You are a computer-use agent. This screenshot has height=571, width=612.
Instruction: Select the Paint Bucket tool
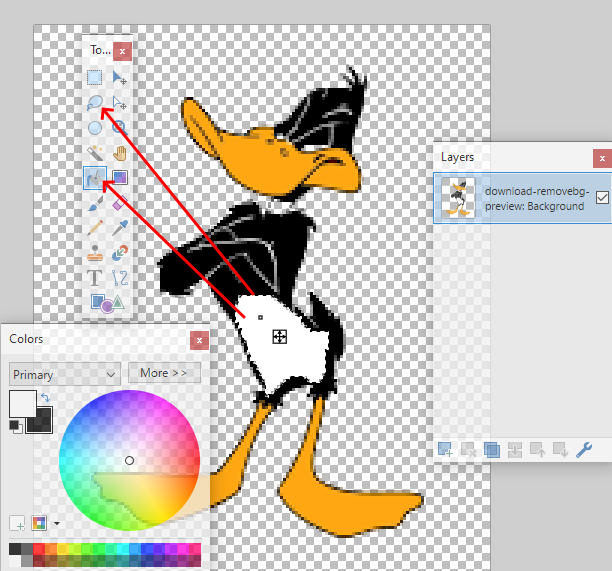(95, 178)
